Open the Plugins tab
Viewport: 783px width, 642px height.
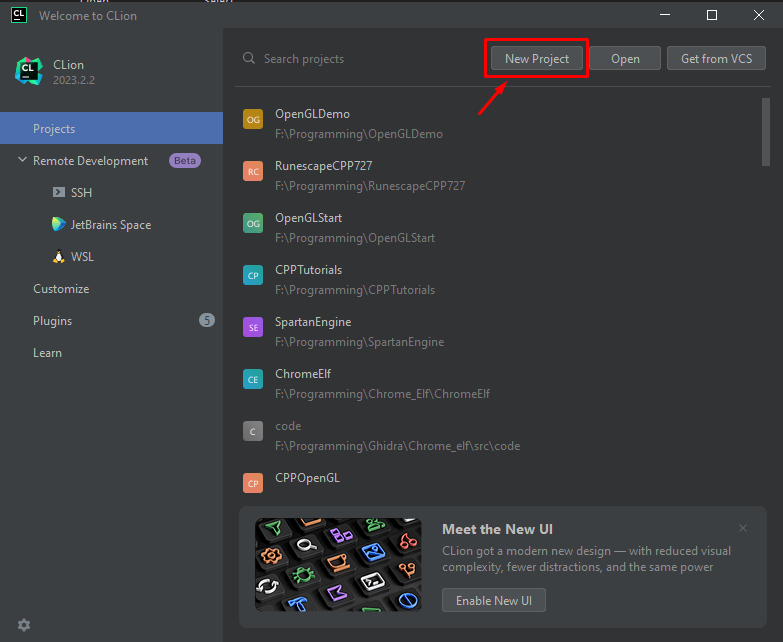[x=52, y=321]
